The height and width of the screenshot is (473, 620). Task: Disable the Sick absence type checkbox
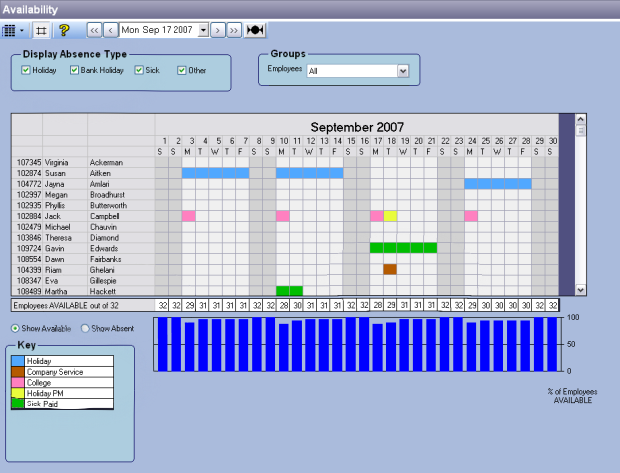click(140, 70)
